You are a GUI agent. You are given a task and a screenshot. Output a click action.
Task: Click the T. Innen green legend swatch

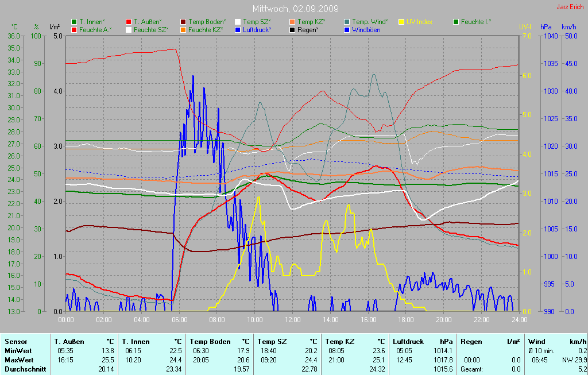coord(74,22)
